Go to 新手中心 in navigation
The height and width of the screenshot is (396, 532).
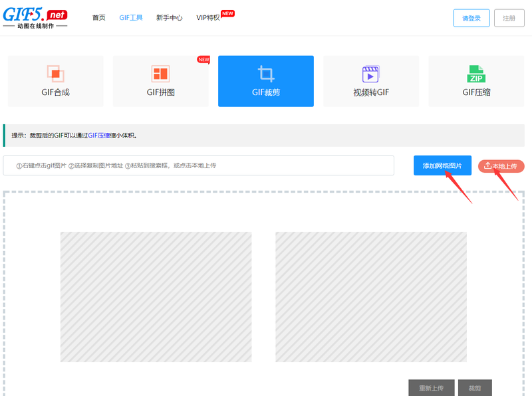tap(170, 18)
